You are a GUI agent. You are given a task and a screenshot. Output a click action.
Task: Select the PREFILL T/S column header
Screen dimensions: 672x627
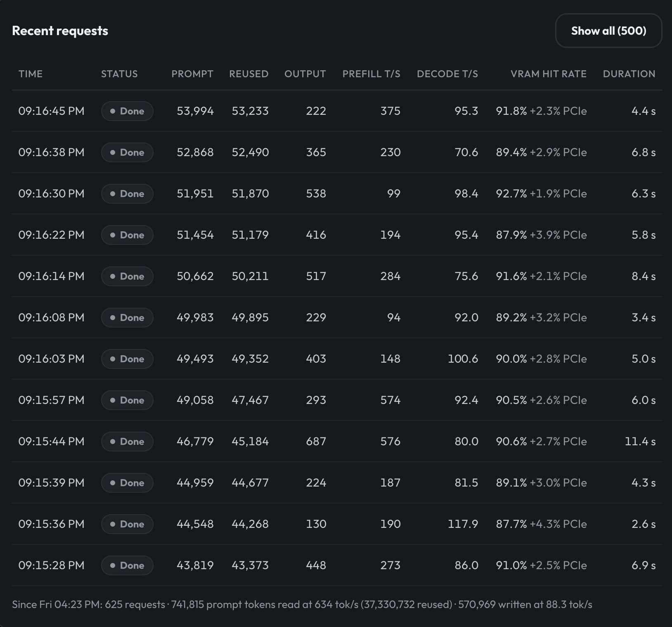click(x=371, y=74)
